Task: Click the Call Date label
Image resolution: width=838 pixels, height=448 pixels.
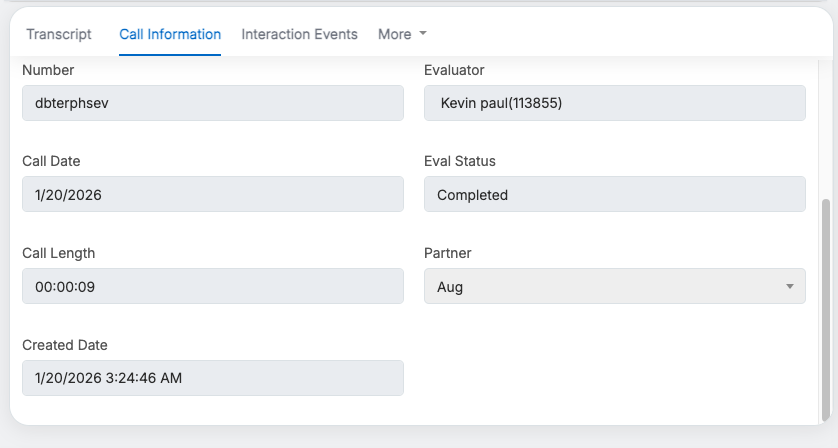Action: 51,161
